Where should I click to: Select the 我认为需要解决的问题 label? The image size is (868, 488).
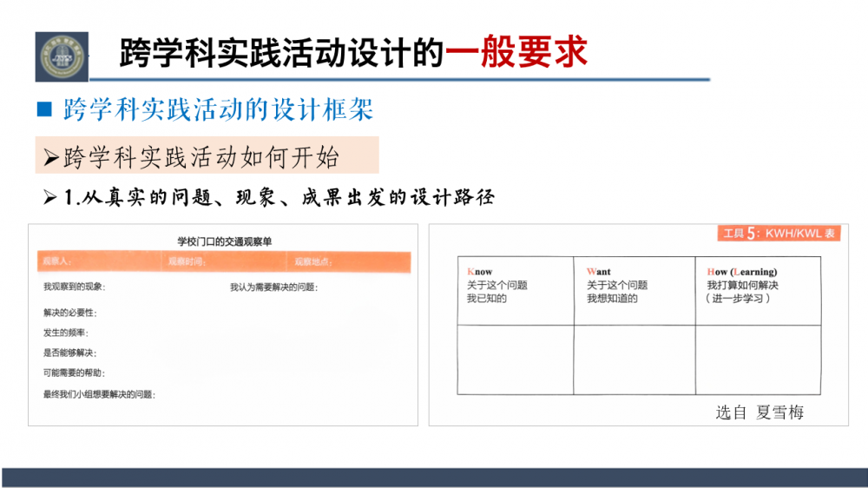point(273,287)
